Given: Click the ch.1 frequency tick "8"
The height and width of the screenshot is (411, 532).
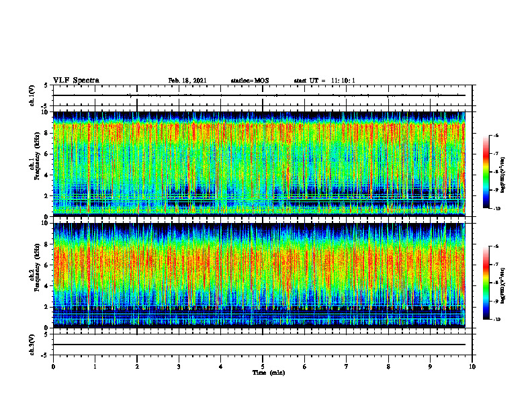Looking at the screenshot, I should click(x=47, y=133).
